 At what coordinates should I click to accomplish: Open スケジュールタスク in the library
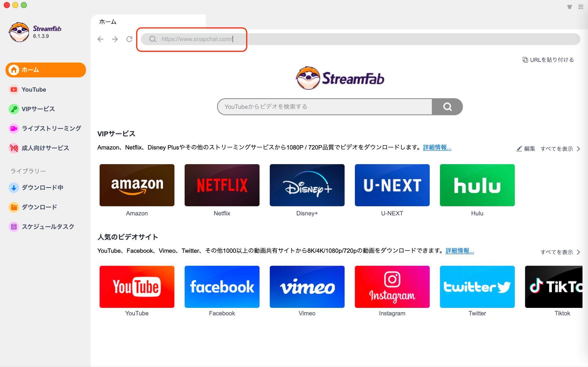(x=42, y=227)
